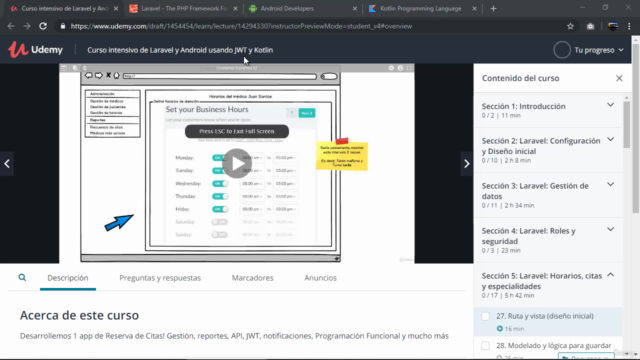
Task: Play the lecture video
Action: point(237,163)
